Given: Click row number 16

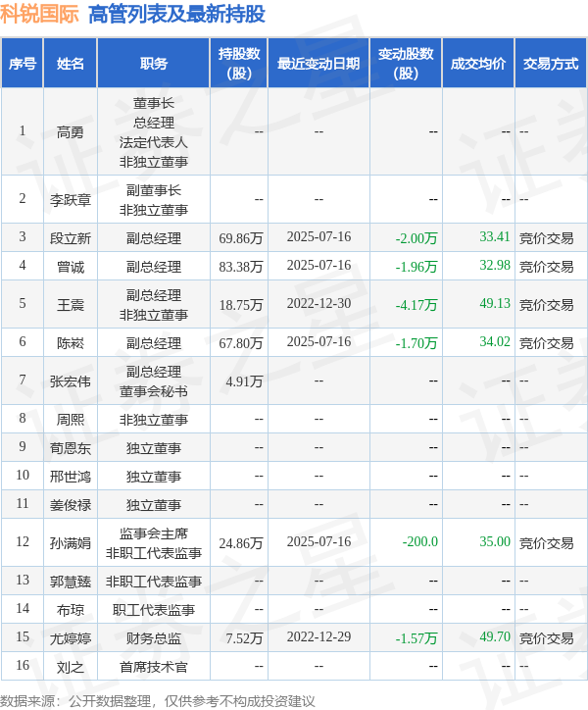Looking at the screenshot, I should point(23,665).
